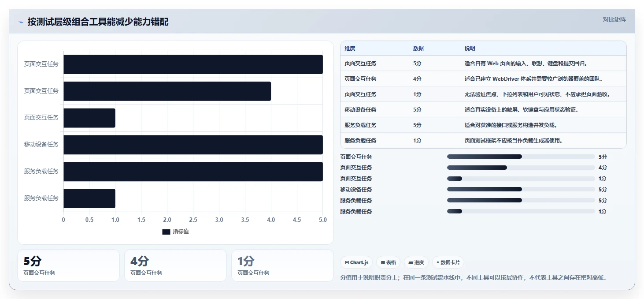
Task: Click the 服务负载任务 progress bar showing 1分
Action: [x=521, y=211]
